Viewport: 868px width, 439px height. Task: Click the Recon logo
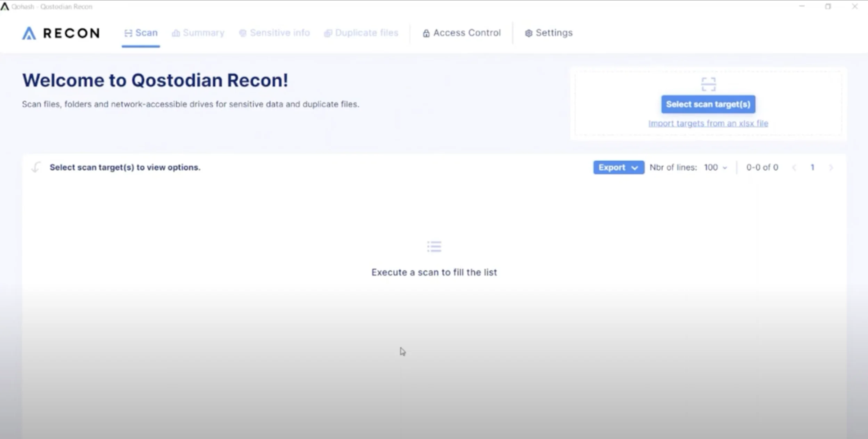point(61,33)
